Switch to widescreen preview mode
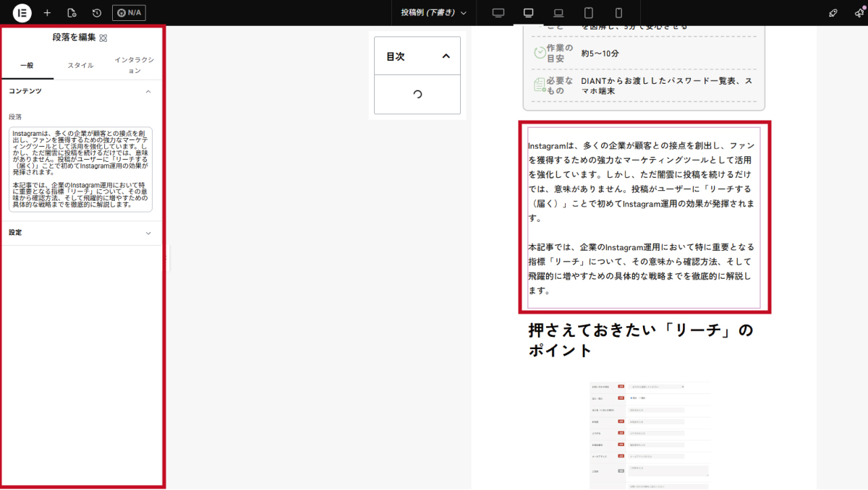Image resolution: width=868 pixels, height=490 pixels. [x=498, y=13]
